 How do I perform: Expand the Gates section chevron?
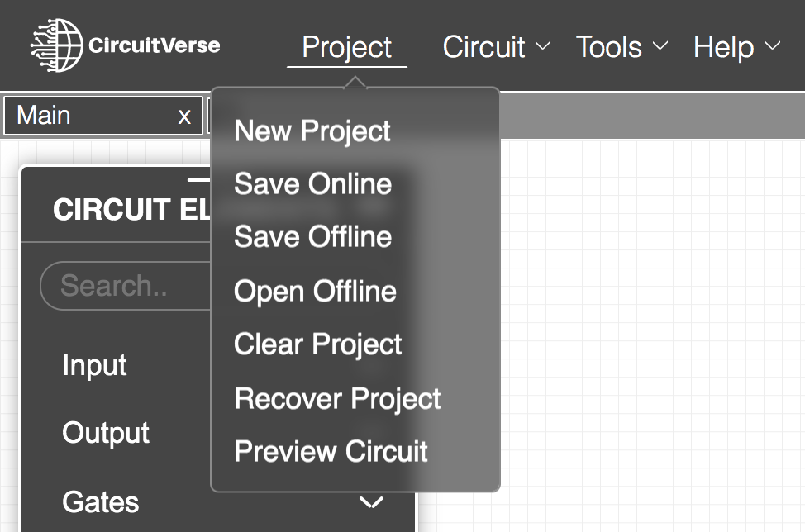tap(372, 501)
